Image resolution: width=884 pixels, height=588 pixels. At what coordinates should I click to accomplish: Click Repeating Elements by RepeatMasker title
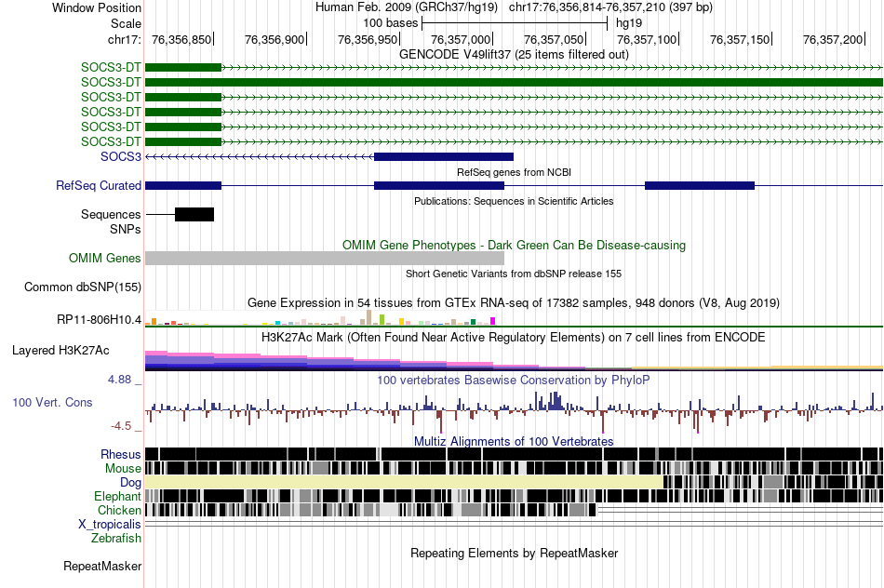[x=514, y=553]
